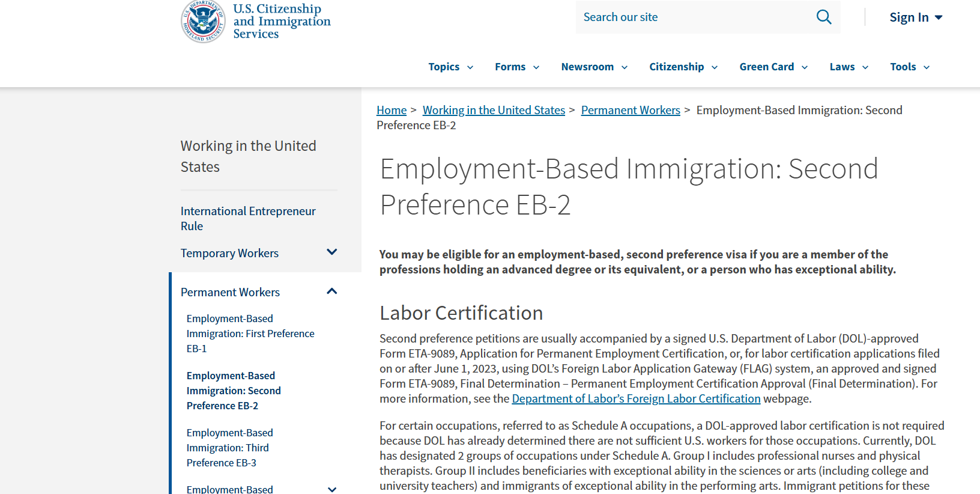Open First Preference EB-1 sidebar link
This screenshot has width=980, height=494.
250,334
